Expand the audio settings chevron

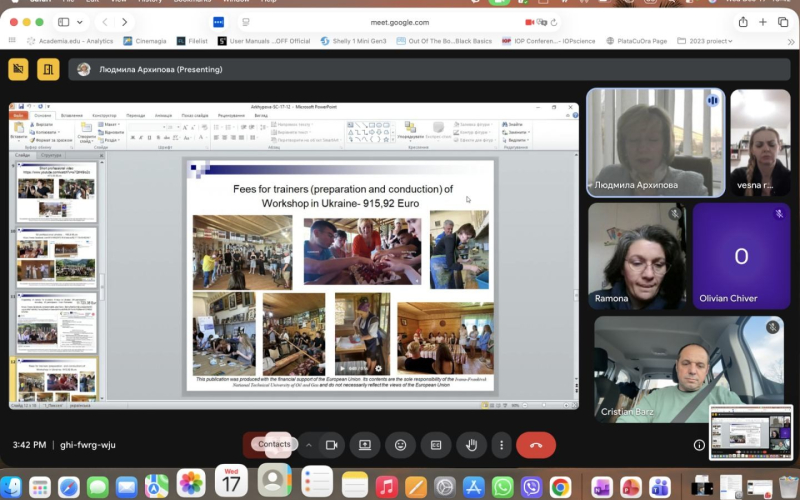(308, 445)
